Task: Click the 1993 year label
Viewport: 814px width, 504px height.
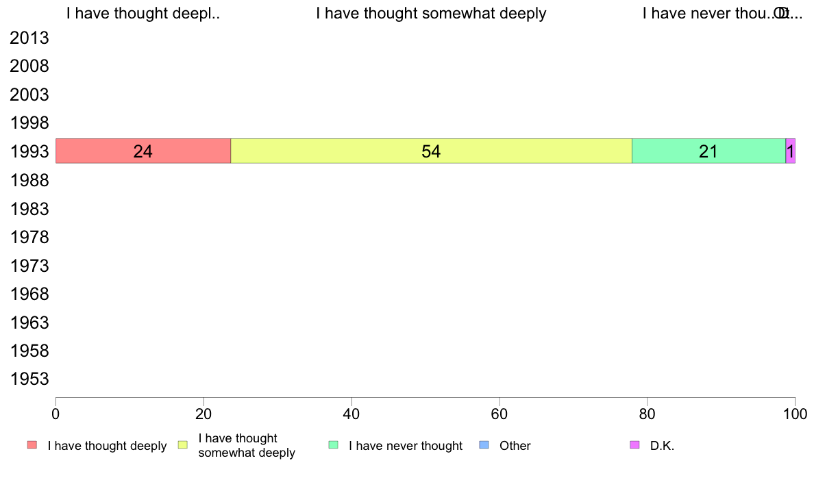Action: [x=29, y=151]
